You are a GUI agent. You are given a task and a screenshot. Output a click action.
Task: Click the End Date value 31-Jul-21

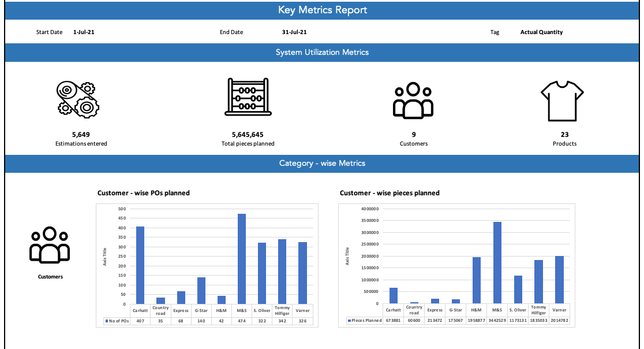click(x=294, y=32)
